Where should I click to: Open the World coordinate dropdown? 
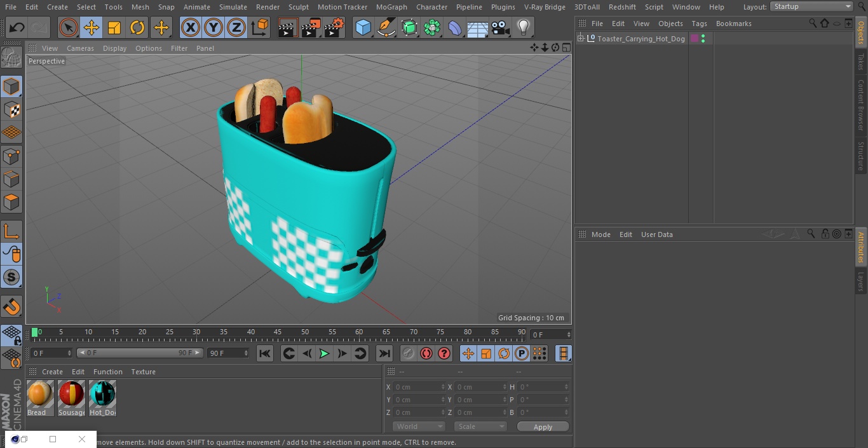[x=418, y=426]
